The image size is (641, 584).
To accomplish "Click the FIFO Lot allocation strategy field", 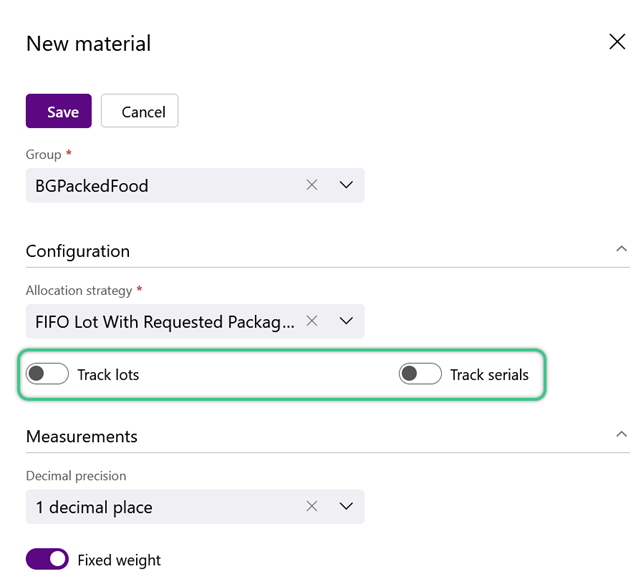I will 195,321.
